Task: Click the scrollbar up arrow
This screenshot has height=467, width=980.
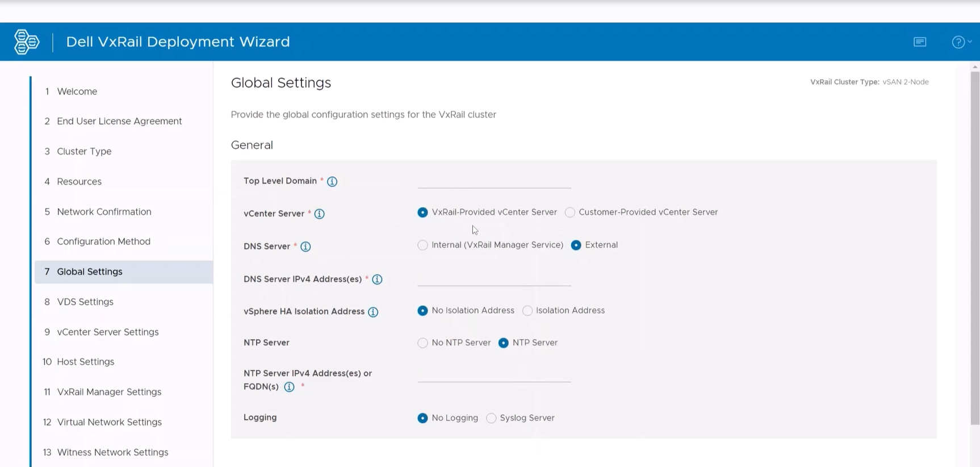Action: (x=975, y=66)
